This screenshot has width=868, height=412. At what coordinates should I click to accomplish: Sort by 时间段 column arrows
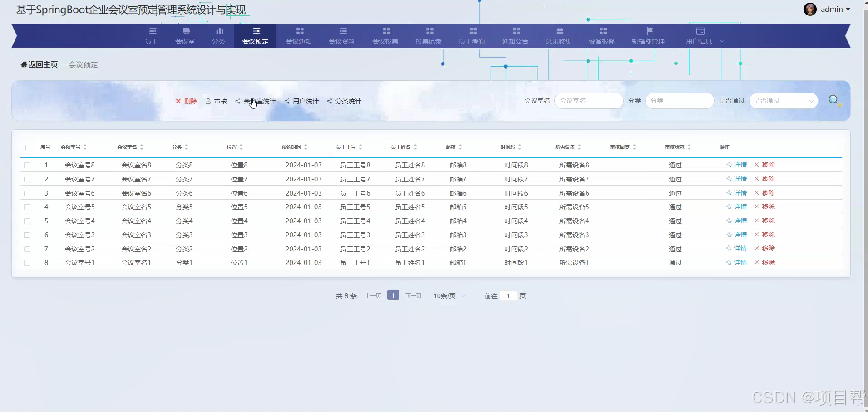520,147
